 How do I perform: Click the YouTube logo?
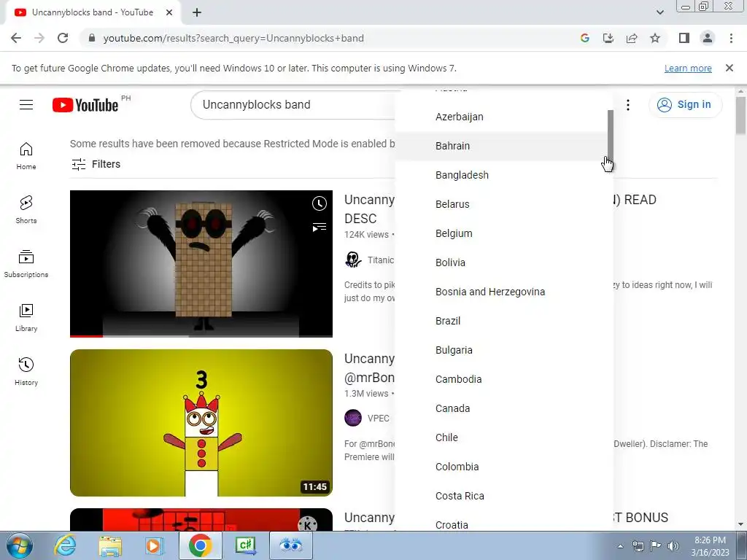(x=85, y=105)
